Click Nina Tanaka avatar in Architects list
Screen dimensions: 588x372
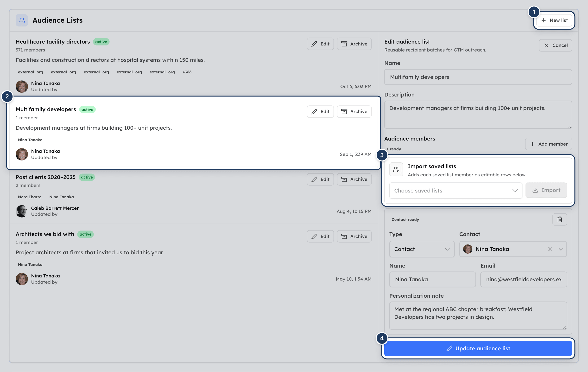22,279
